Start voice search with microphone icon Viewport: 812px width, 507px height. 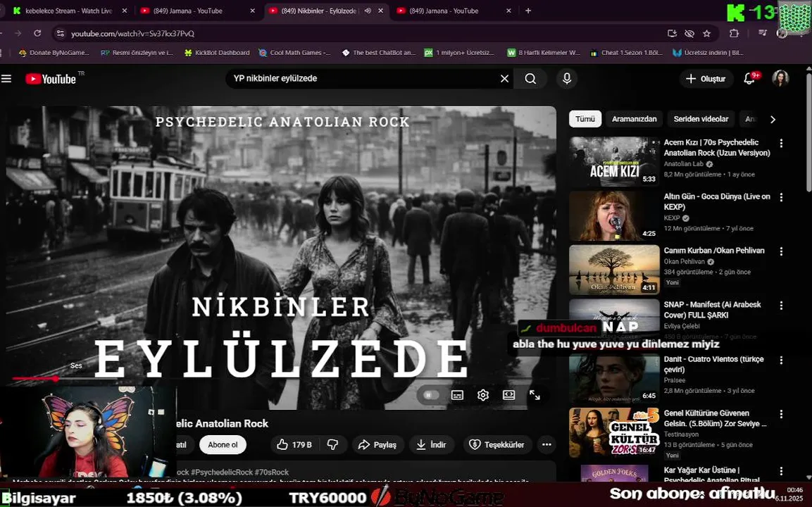(x=567, y=79)
